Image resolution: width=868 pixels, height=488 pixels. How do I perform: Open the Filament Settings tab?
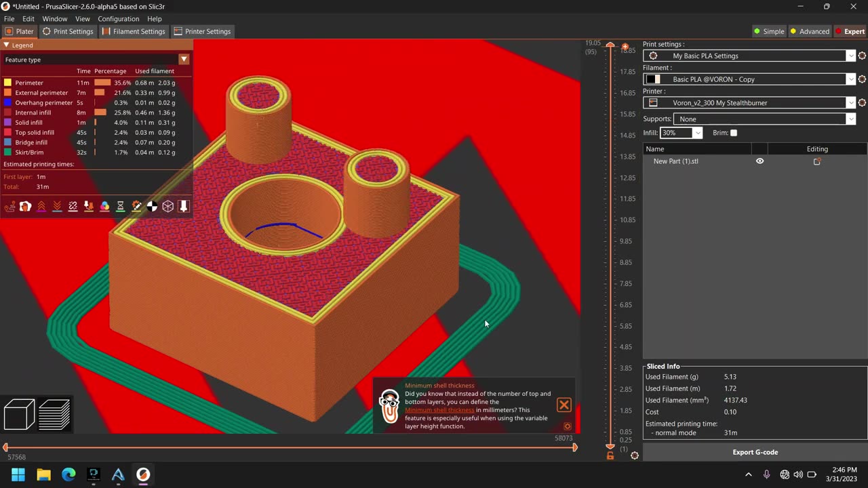(x=134, y=31)
